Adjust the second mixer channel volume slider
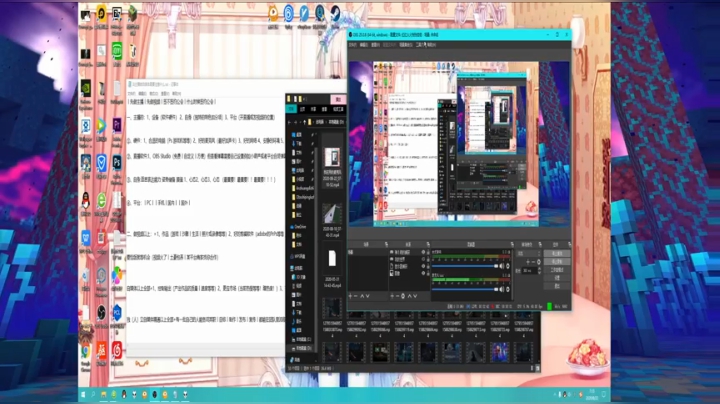Screen dimensions: 720x404 (x=465, y=289)
